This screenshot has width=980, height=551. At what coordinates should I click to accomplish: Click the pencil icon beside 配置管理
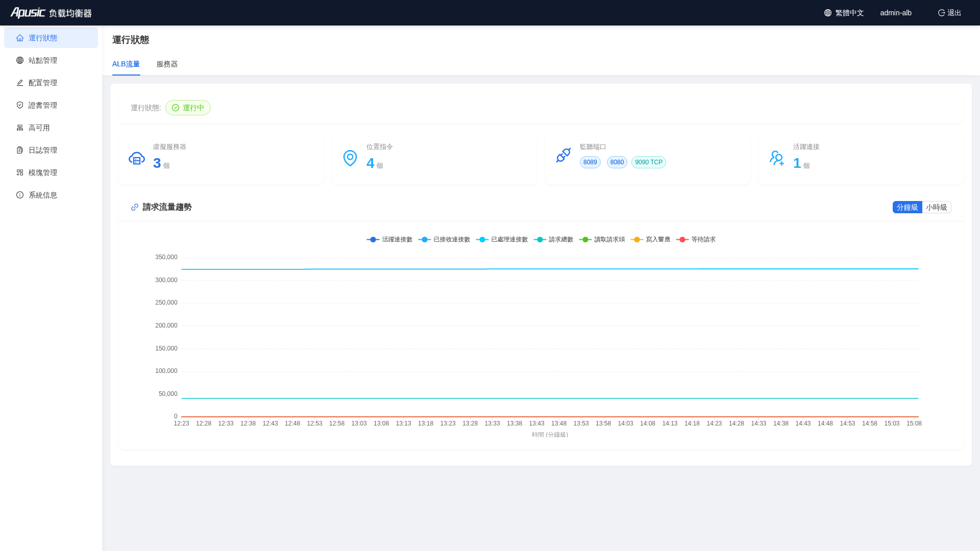20,83
